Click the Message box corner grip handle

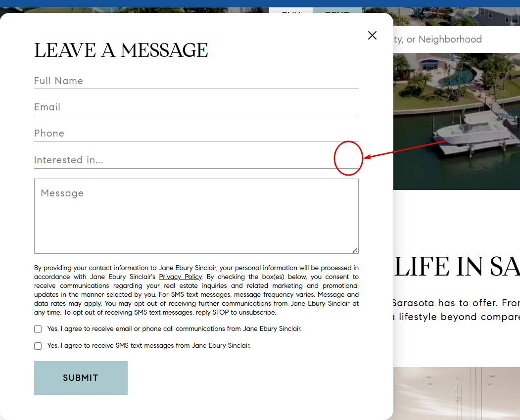pos(355,251)
